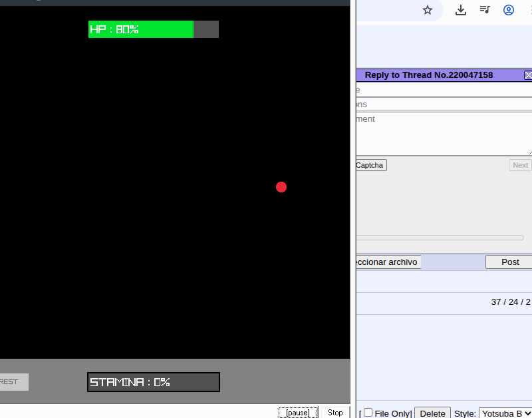Open the browser downloads icon

tap(460, 10)
